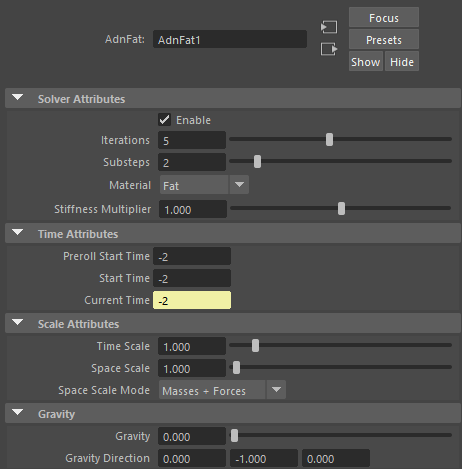
Task: Click the Current Time label
Action: pyautogui.click(x=117, y=300)
